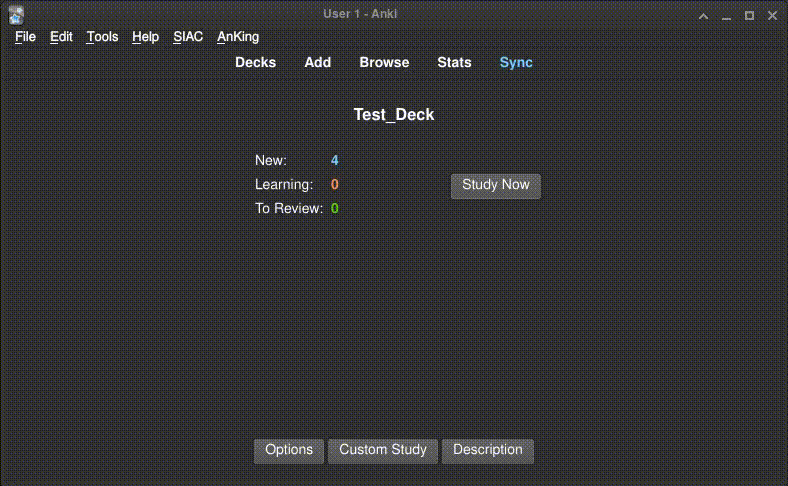Click the Anki app icon in title bar
Image resolution: width=788 pixels, height=486 pixels.
16,15
